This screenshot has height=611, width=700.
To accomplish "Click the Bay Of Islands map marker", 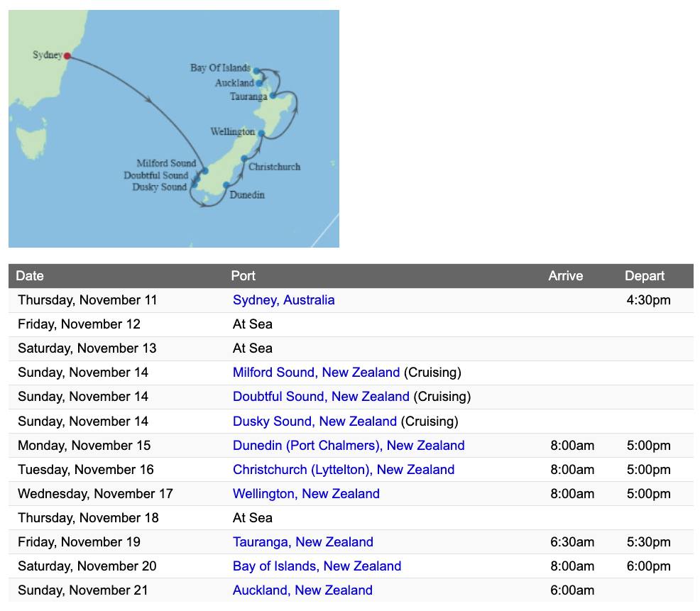I will pyautogui.click(x=256, y=70).
